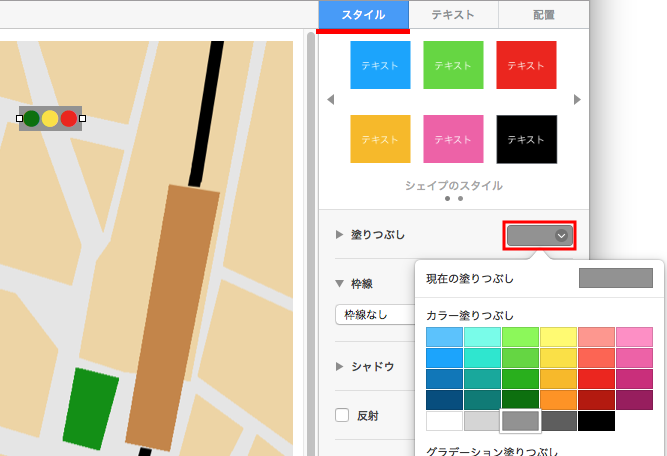Expand the シャドウ section
This screenshot has height=456, width=667.
point(340,366)
